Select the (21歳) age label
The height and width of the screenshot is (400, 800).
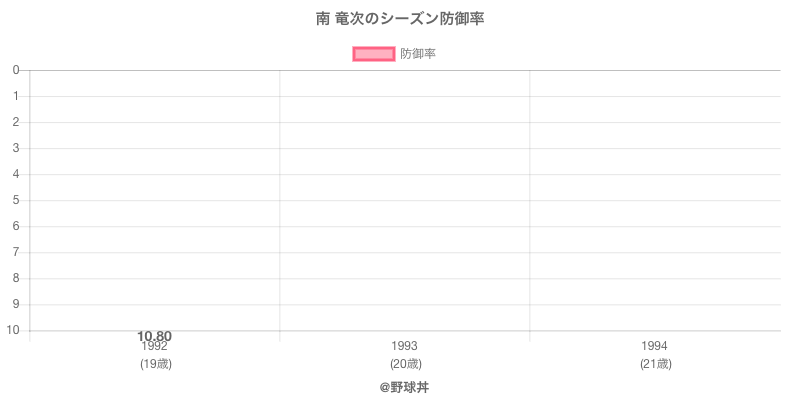(655, 364)
